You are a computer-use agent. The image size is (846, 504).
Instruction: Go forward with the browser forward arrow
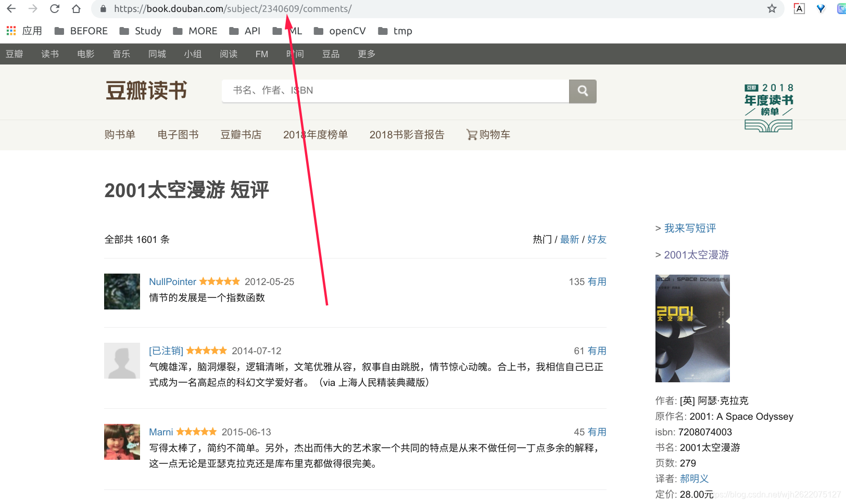(33, 9)
